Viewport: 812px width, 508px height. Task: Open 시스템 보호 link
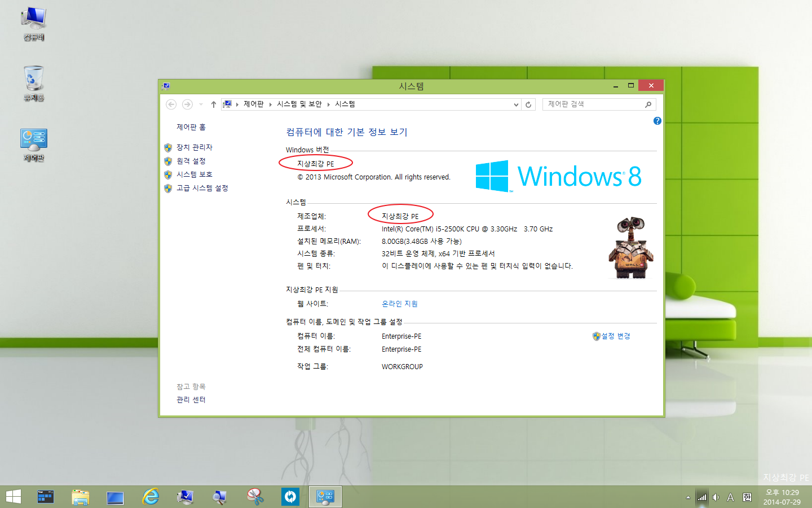(x=195, y=174)
